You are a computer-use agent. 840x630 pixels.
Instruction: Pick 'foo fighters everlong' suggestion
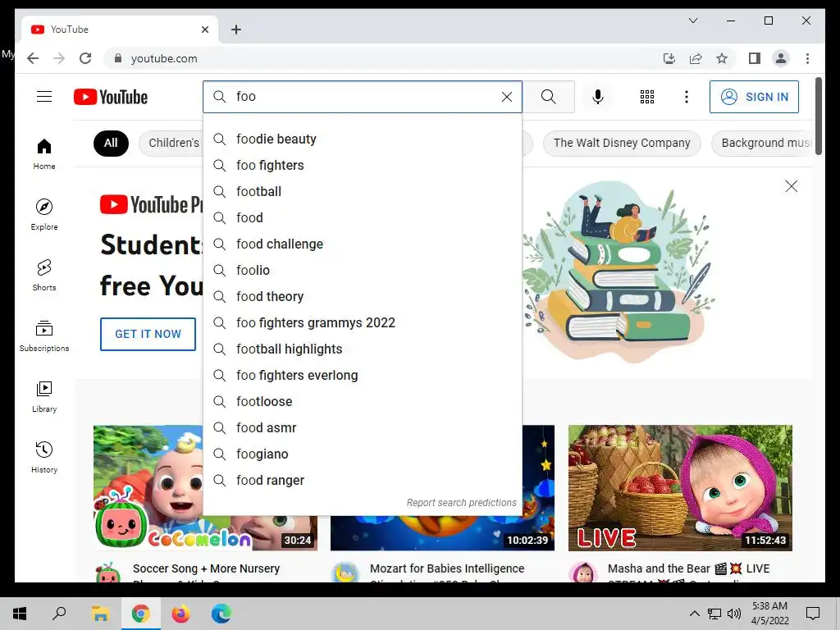click(363, 376)
